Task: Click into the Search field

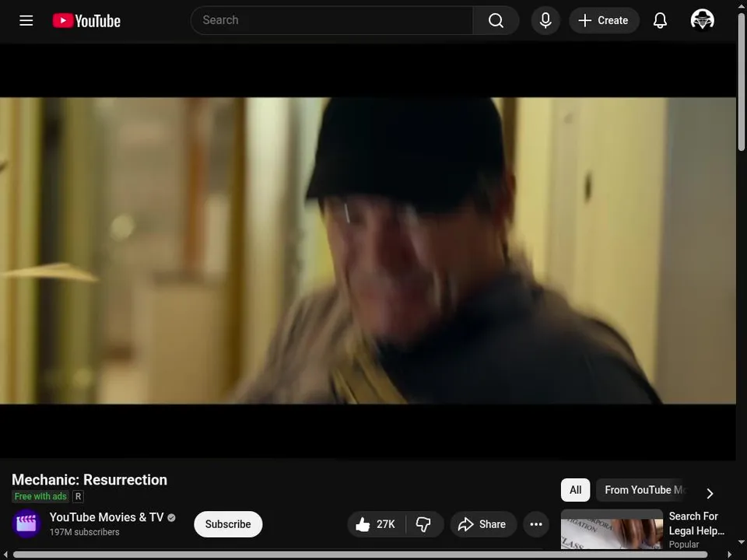Action: 331,20
